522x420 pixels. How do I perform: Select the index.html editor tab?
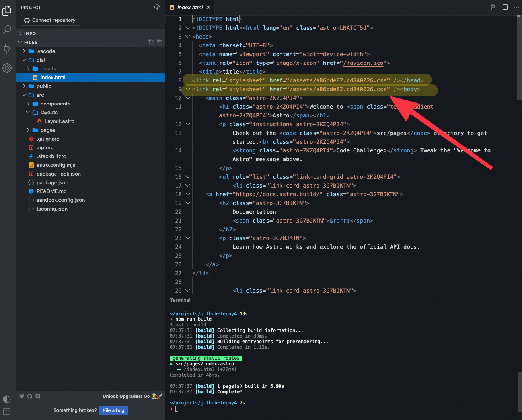(x=190, y=7)
